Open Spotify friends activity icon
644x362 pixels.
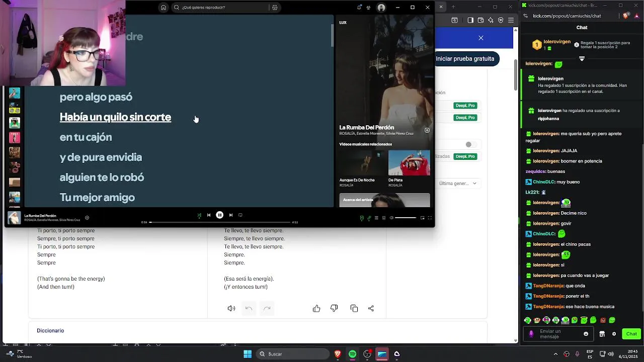(369, 8)
